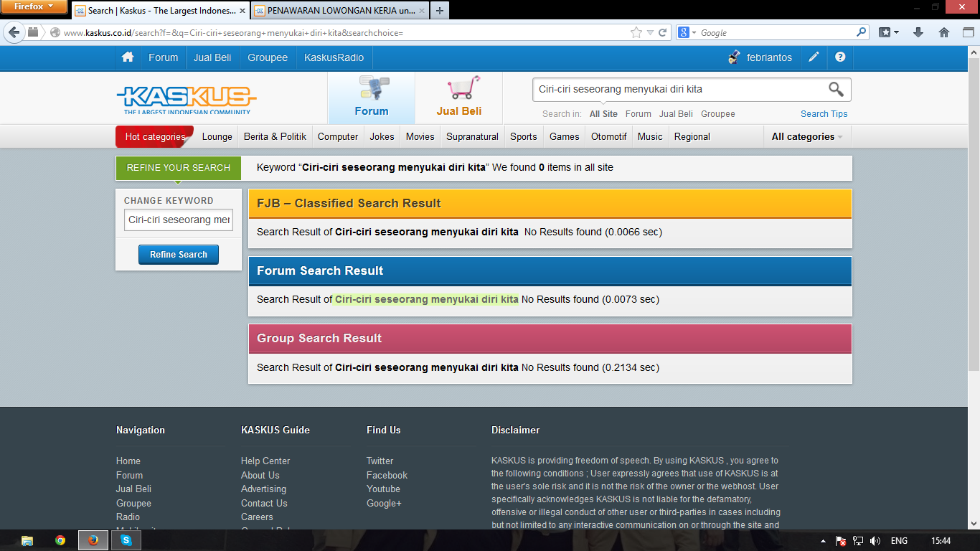980x551 pixels.
Task: Open the Firefox menu dropdown button
Action: tap(34, 6)
